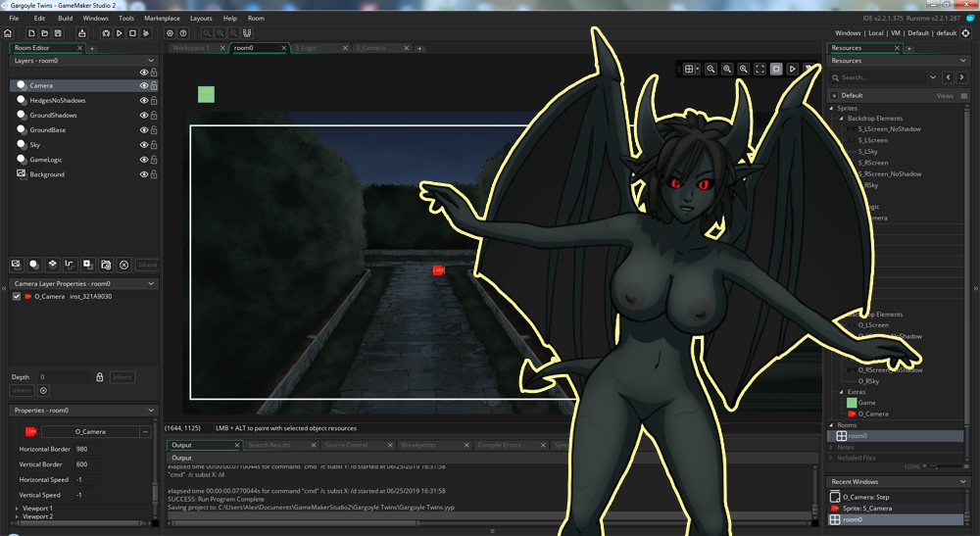
Task: Open Game Options gear icon
Action: point(170,33)
